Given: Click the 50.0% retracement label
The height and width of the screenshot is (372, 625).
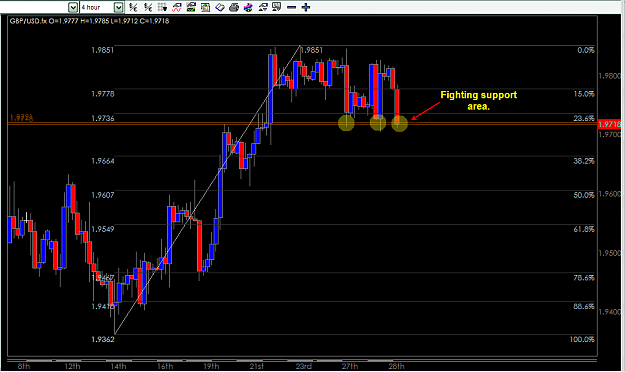Looking at the screenshot, I should coord(584,195).
